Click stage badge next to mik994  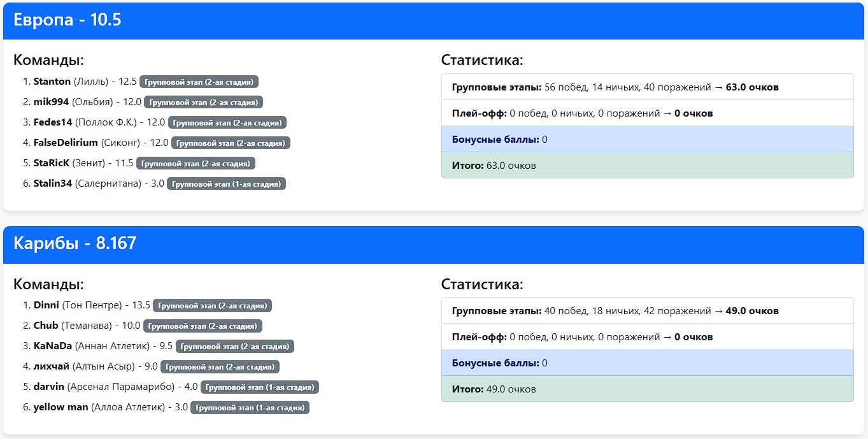[x=204, y=102]
